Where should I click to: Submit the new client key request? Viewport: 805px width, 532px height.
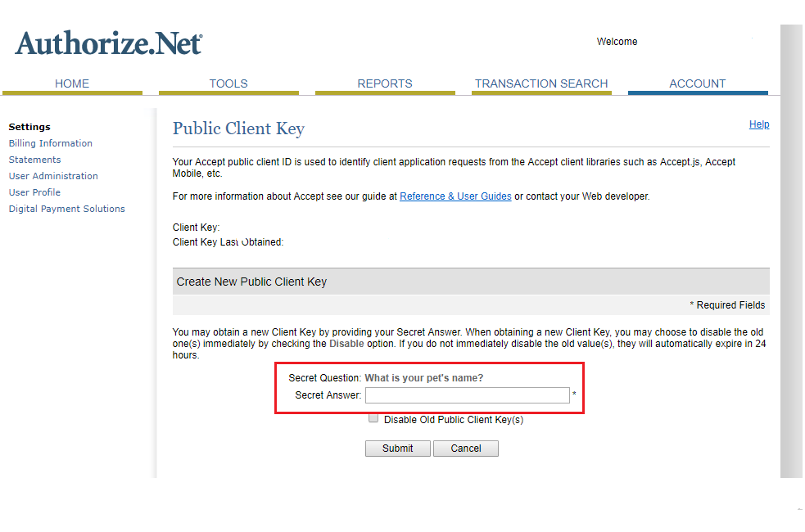(397, 448)
